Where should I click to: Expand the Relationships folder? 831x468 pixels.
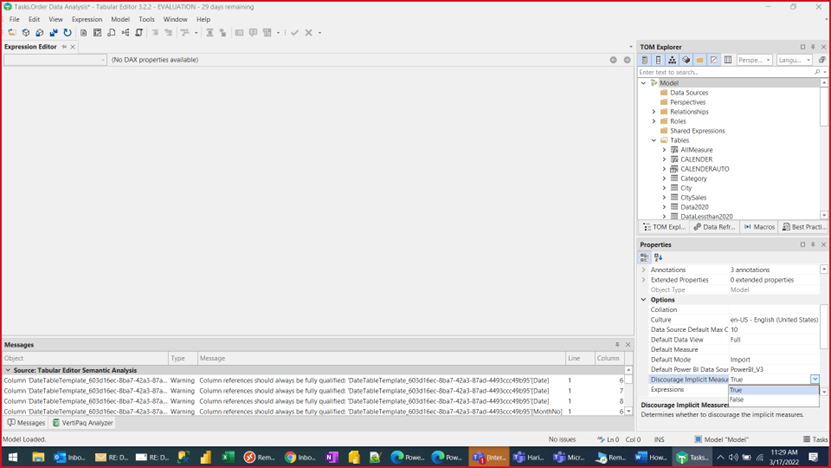[654, 112]
